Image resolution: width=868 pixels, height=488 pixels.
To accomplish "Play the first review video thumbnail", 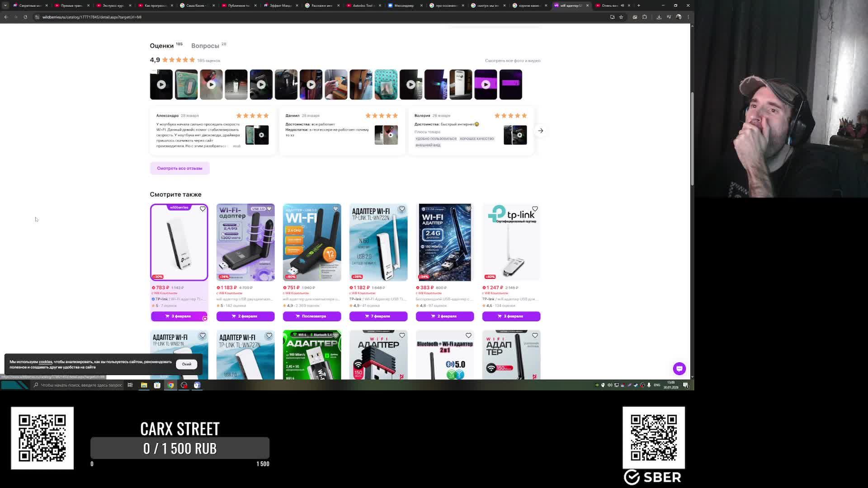I will tap(161, 84).
